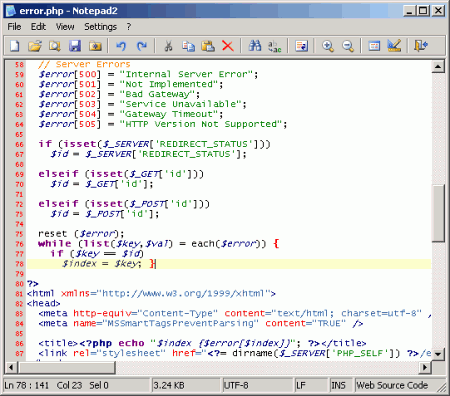The image size is (450, 396).
Task: Open the Settings menu
Action: pyautogui.click(x=100, y=27)
